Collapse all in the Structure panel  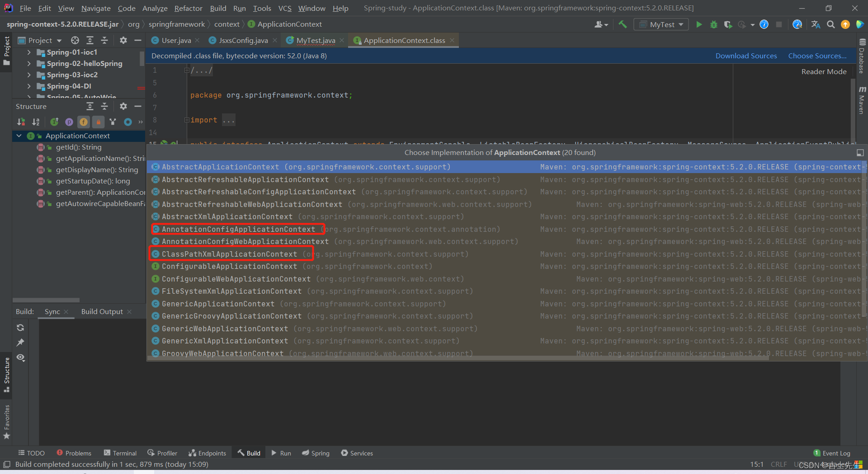(x=104, y=106)
